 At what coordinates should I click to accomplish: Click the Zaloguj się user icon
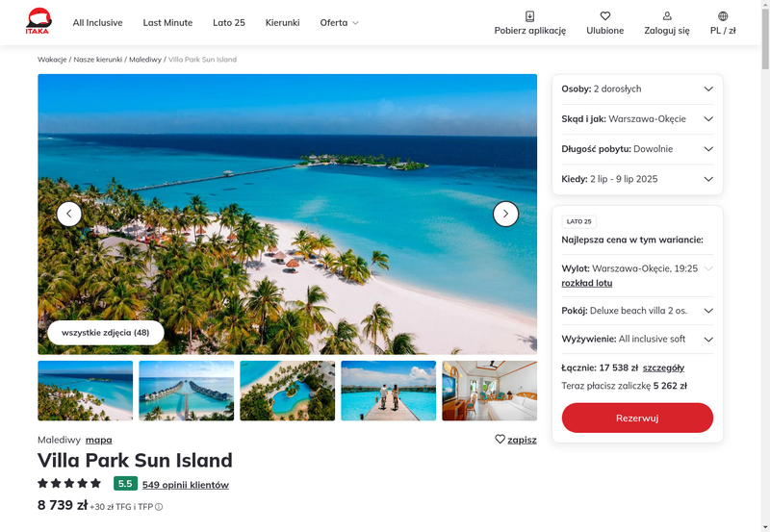(667, 16)
